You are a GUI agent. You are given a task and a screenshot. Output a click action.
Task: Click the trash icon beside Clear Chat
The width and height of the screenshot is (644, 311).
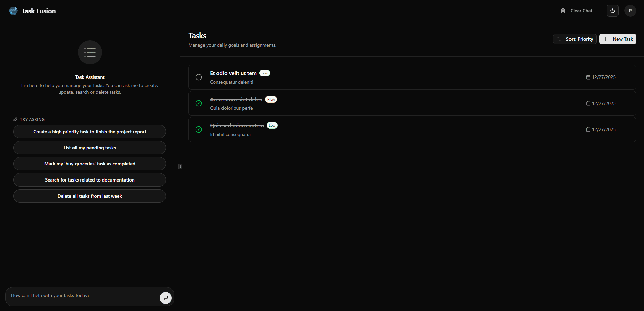563,11
